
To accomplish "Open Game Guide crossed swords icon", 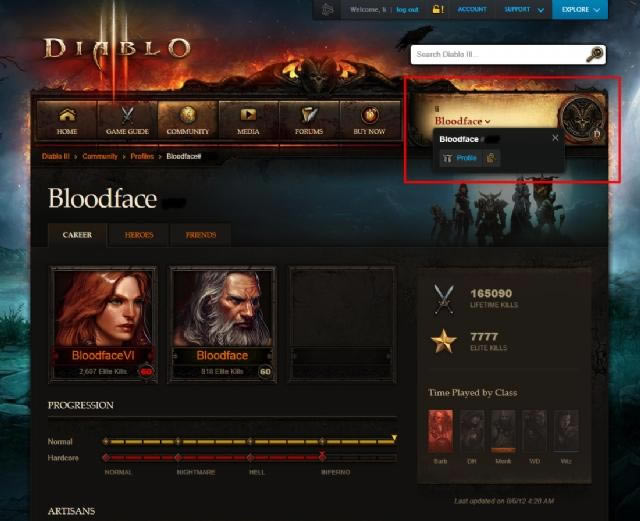I will [x=127, y=116].
